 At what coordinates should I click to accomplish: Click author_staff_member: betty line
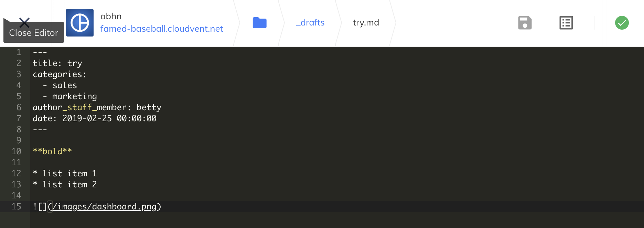(97, 107)
